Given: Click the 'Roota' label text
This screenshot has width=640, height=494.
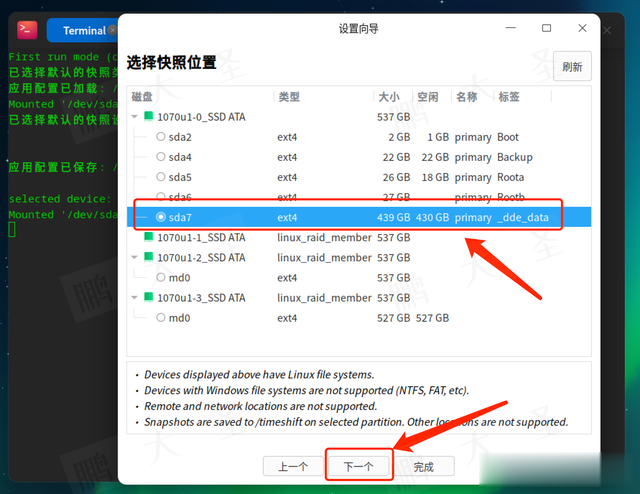Looking at the screenshot, I should tap(511, 177).
